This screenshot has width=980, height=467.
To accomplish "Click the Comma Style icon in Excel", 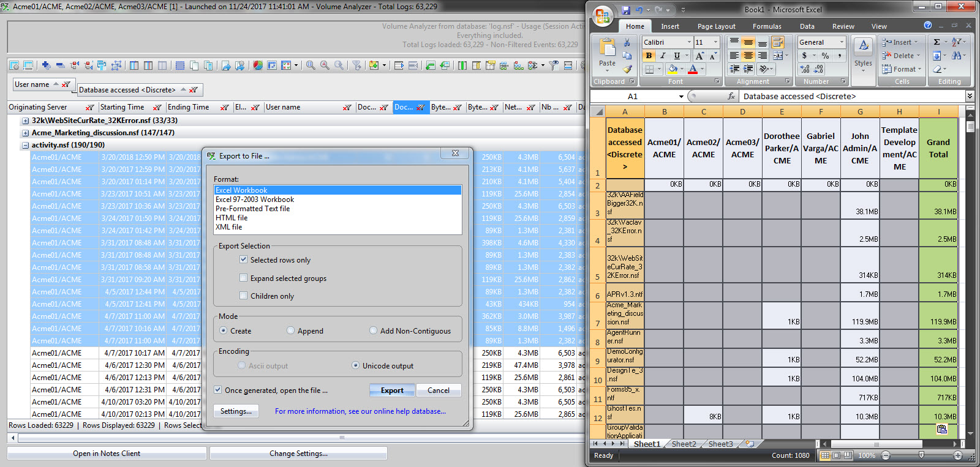I will 839,56.
